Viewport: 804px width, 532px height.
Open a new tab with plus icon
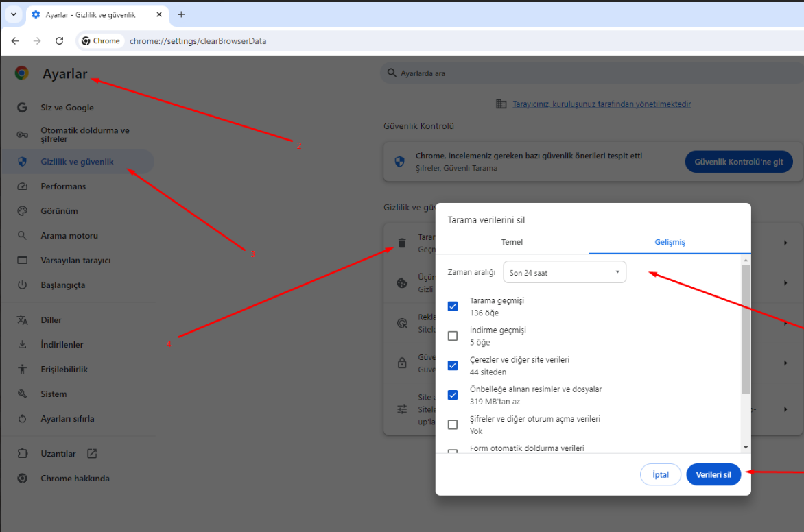(x=181, y=14)
